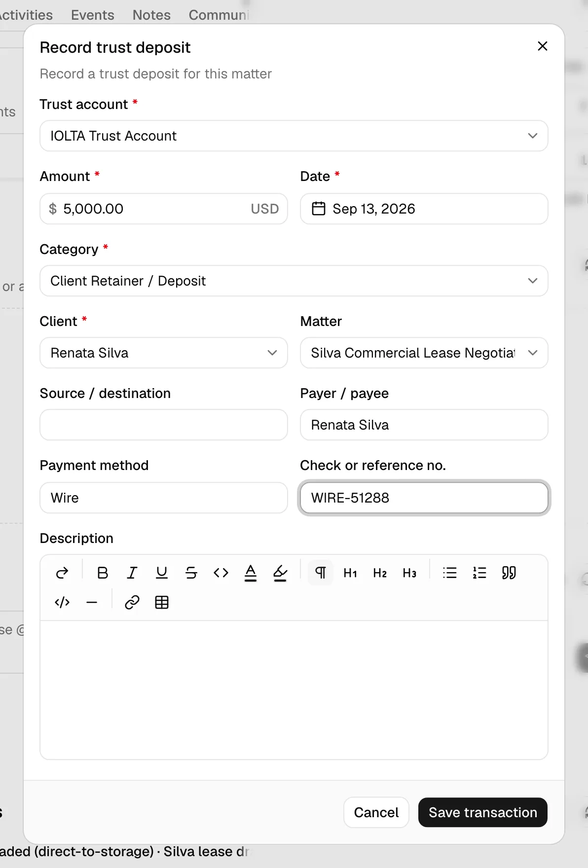Click Cancel button

pos(376,812)
